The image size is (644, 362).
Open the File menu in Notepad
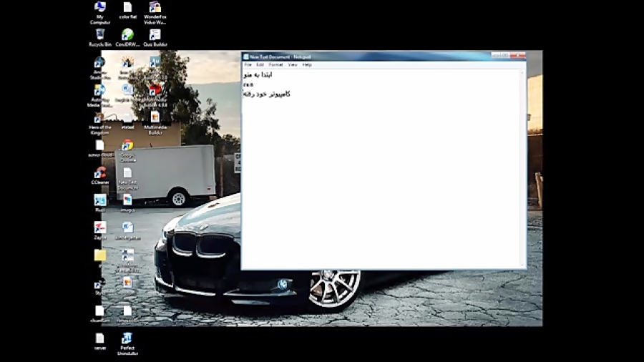pos(248,65)
